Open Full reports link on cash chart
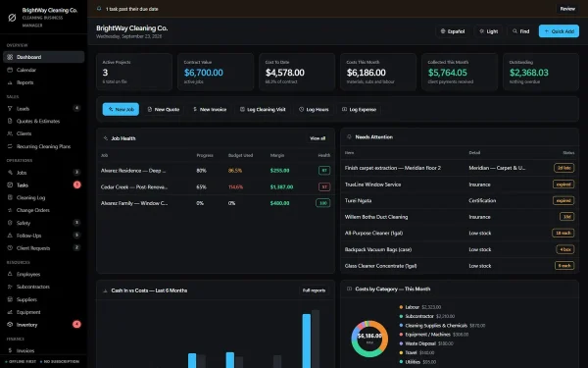 pos(314,290)
